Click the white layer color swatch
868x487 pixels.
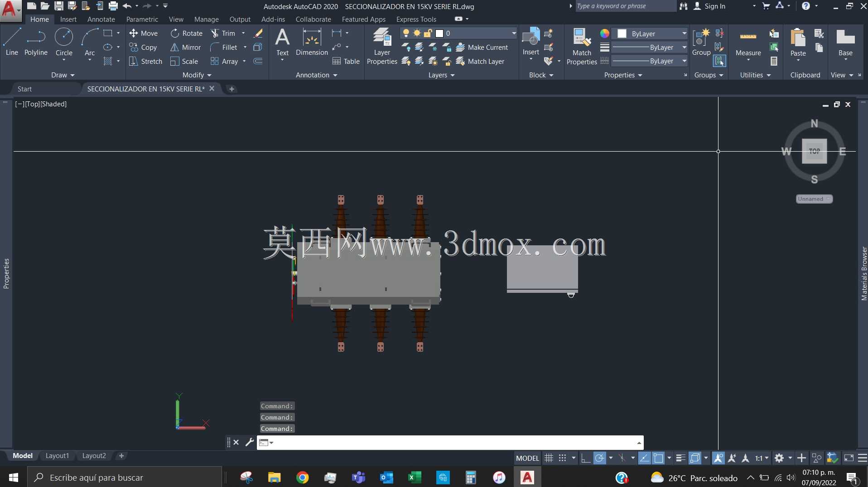[439, 33]
